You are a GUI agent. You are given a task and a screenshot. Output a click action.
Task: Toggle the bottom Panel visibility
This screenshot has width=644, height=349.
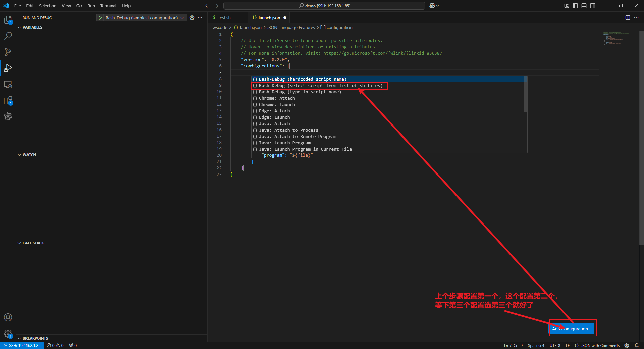[584, 6]
